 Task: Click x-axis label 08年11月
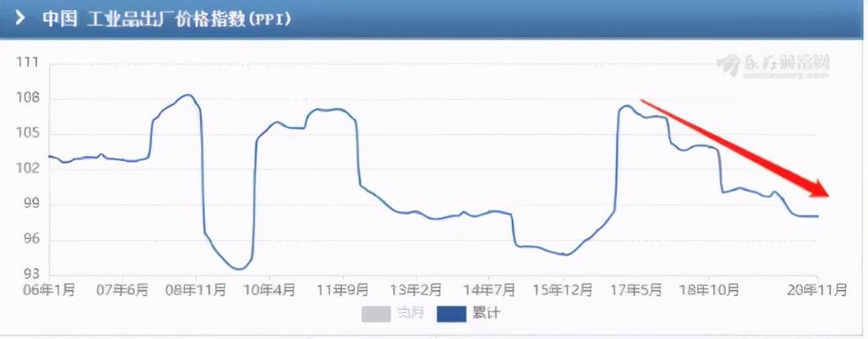(x=196, y=289)
